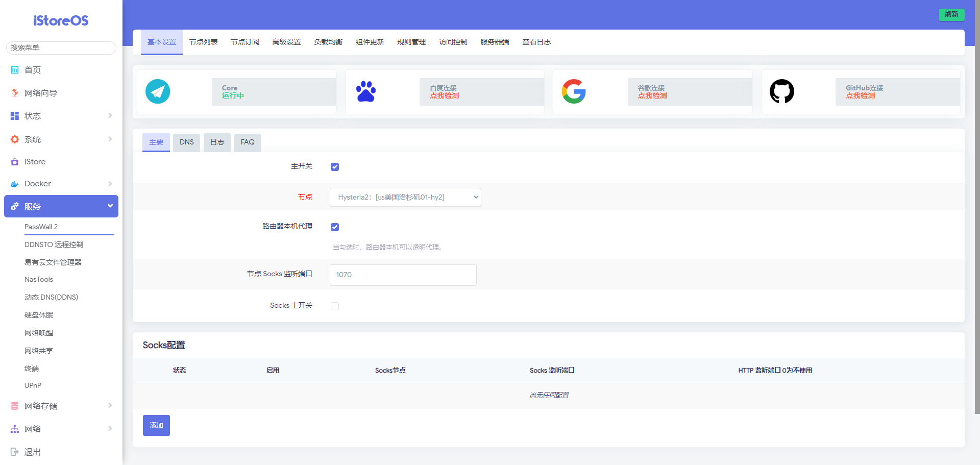980x465 pixels.
Task: Click the 添加 add Socks button
Action: (156, 425)
